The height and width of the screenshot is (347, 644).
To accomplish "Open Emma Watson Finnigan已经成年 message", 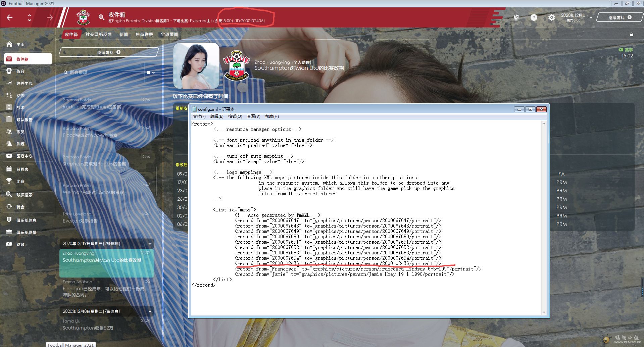I will (107, 288).
